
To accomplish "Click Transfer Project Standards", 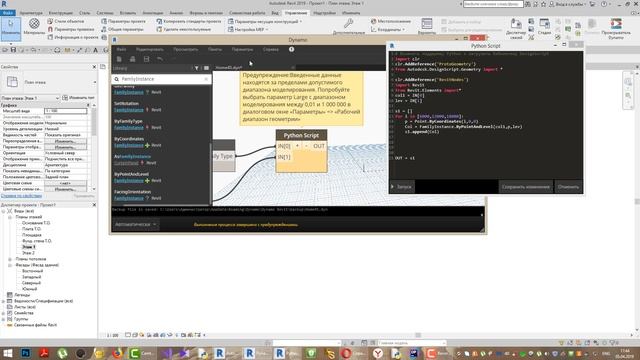I will 189,21.
